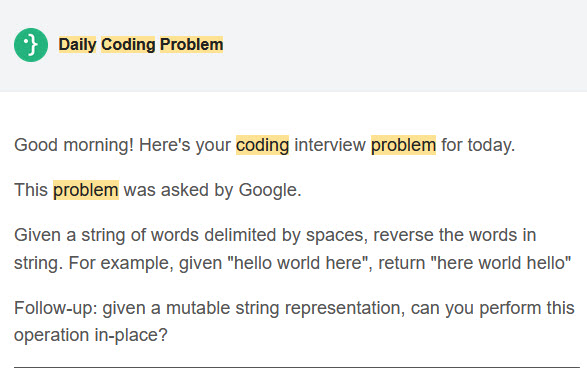Screen dimensions: 587x368
Task: Click the word "interview" in first line
Action: (x=330, y=145)
